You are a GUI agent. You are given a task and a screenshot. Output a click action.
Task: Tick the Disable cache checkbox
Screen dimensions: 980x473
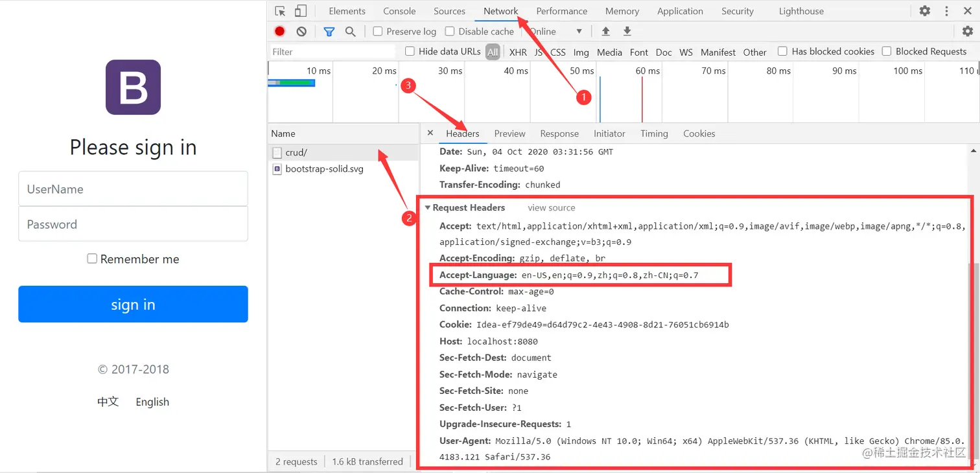450,31
